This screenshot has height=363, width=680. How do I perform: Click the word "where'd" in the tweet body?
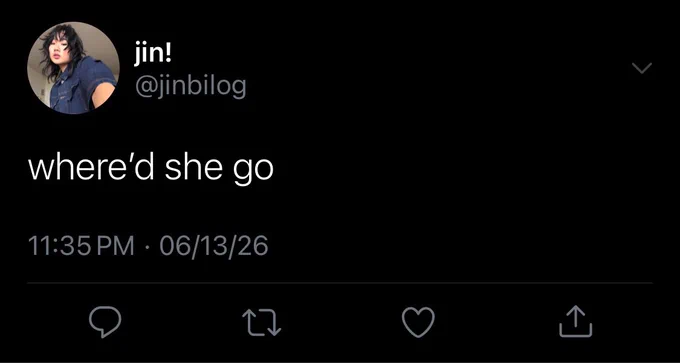point(91,166)
